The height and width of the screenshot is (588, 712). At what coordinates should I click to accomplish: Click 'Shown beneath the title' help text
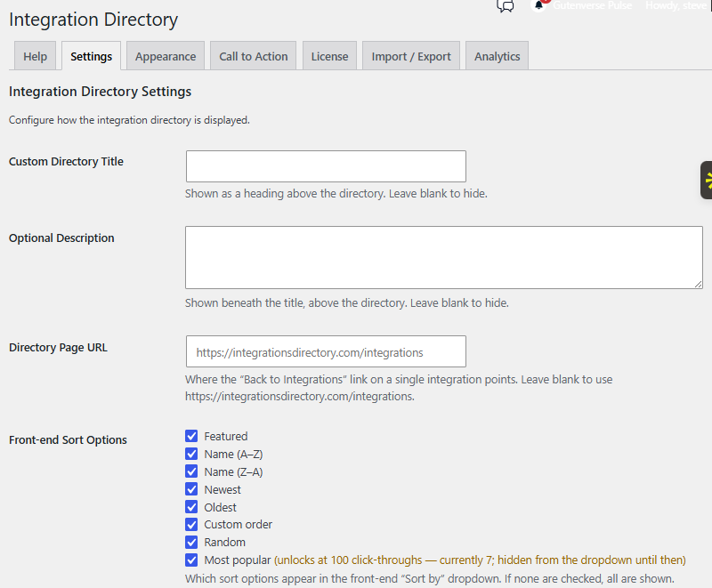tap(347, 303)
